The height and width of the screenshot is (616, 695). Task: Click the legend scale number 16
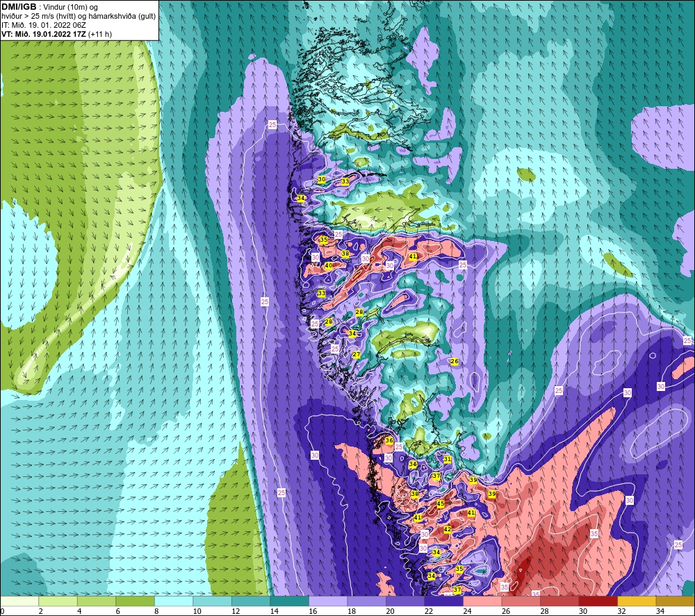point(313,612)
